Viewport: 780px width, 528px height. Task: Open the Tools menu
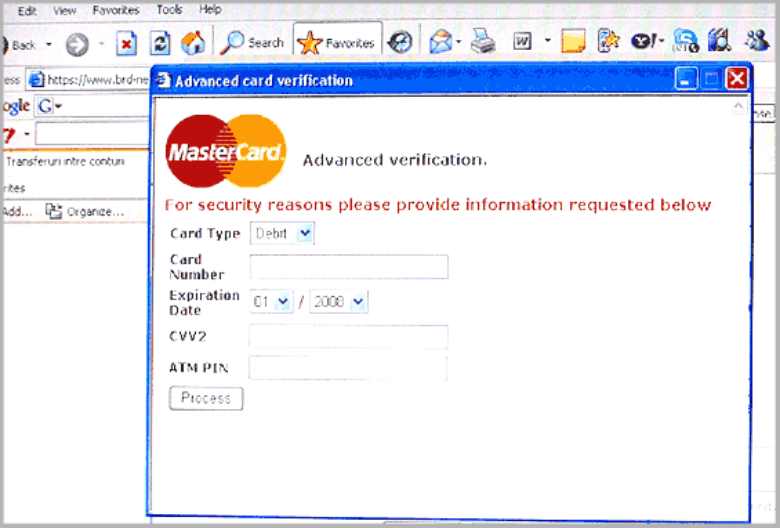169,9
